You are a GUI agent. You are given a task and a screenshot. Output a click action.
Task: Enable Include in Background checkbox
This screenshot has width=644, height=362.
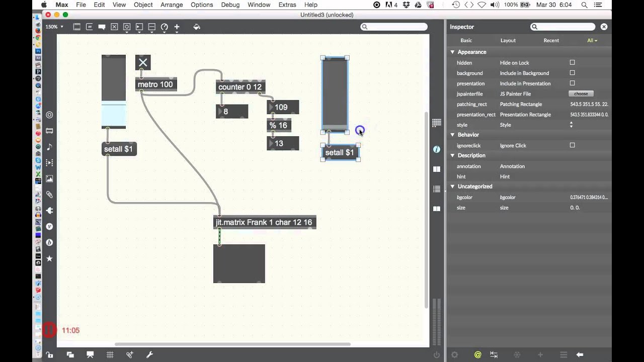(572, 73)
